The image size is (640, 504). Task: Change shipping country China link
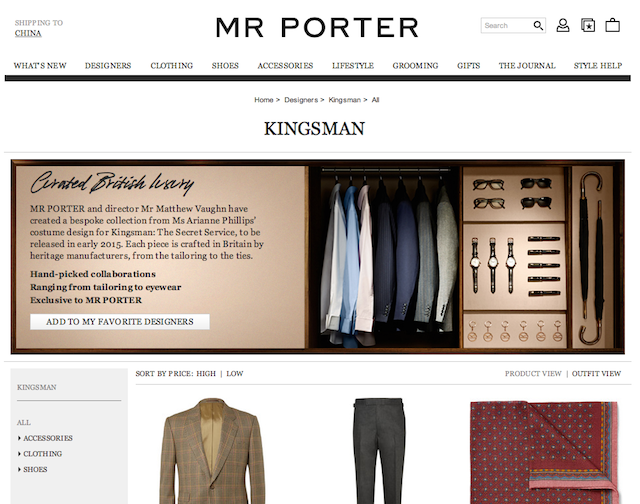click(x=28, y=33)
